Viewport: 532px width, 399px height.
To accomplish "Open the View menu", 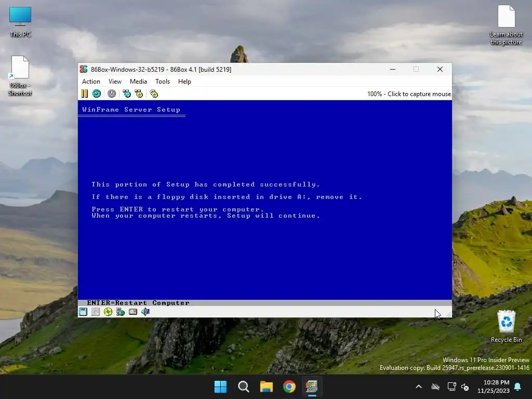I will tap(115, 82).
